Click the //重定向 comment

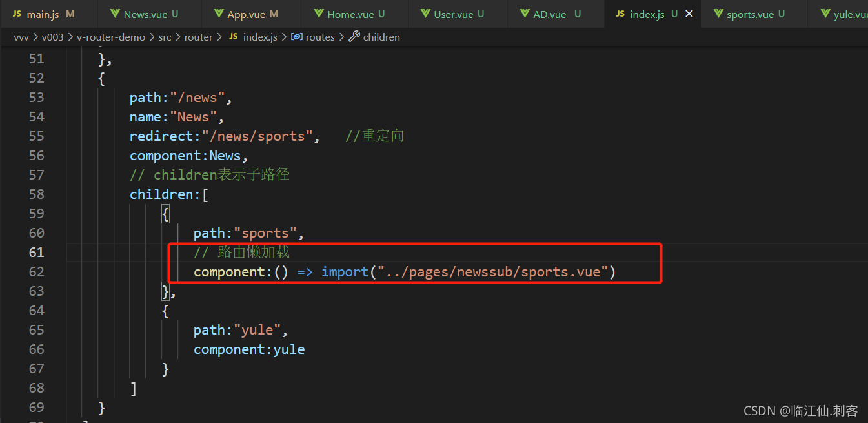[x=374, y=136]
